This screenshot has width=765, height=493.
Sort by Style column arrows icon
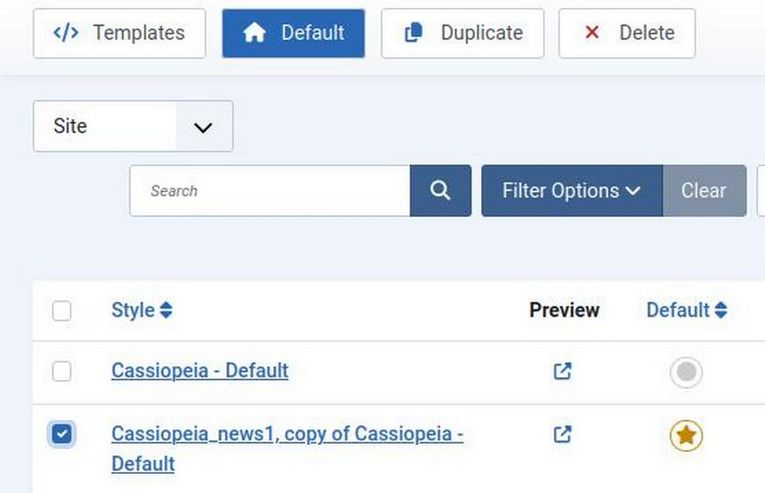pyautogui.click(x=166, y=311)
